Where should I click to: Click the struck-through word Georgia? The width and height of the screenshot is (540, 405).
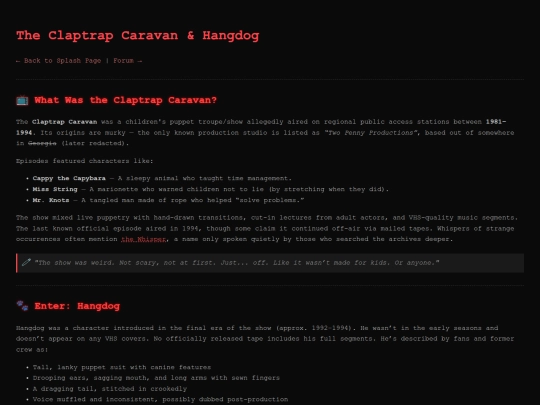pyautogui.click(x=42, y=143)
